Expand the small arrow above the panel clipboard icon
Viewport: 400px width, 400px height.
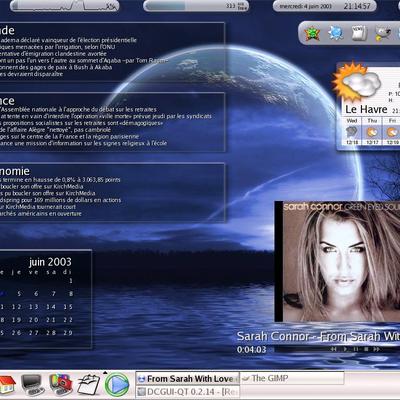click(105, 373)
